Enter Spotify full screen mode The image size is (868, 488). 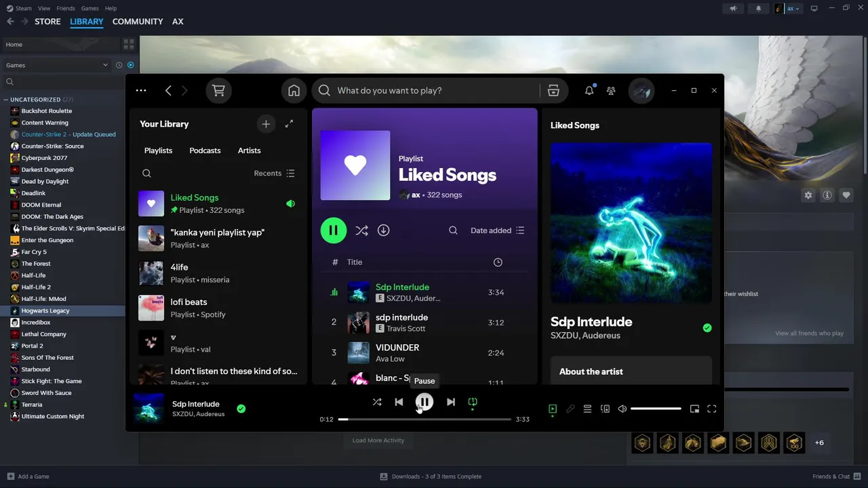pyautogui.click(x=712, y=409)
